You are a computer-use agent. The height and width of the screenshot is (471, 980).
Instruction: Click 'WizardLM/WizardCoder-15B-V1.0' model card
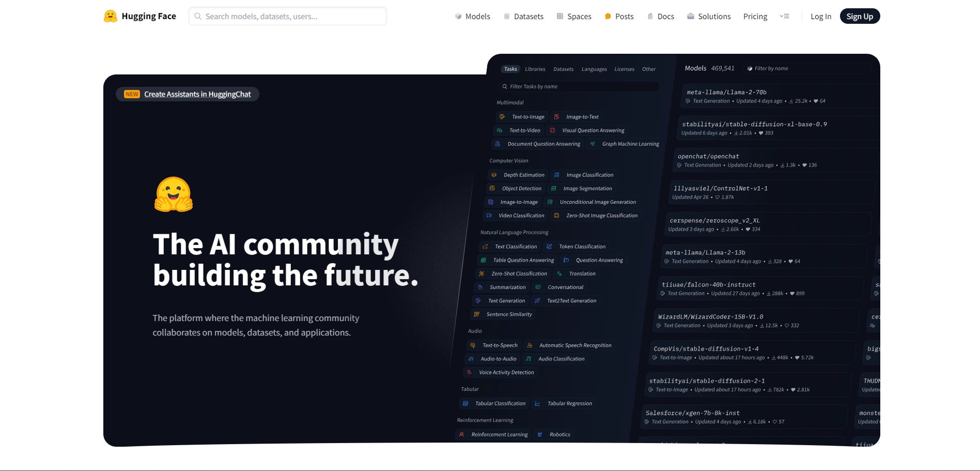[756, 321]
